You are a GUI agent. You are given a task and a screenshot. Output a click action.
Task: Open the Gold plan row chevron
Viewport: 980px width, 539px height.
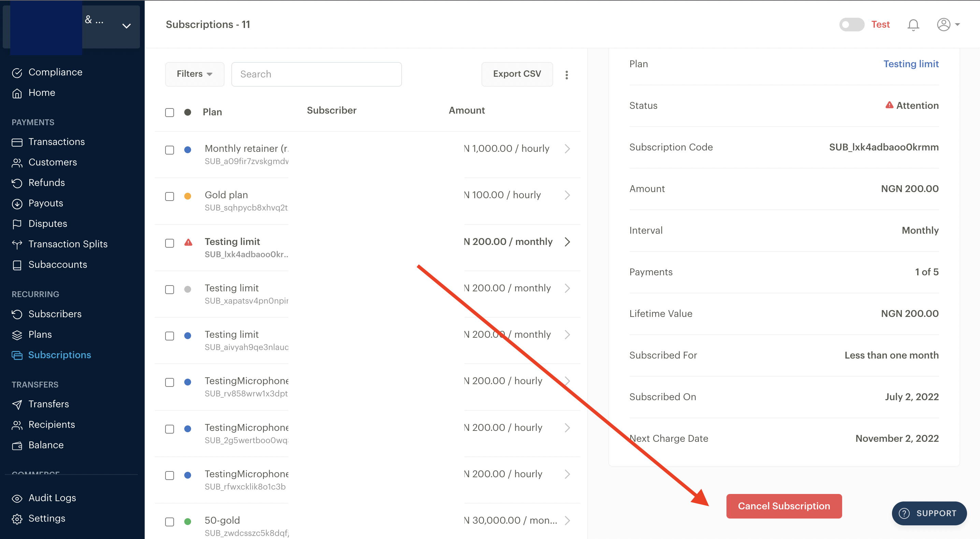(x=567, y=195)
